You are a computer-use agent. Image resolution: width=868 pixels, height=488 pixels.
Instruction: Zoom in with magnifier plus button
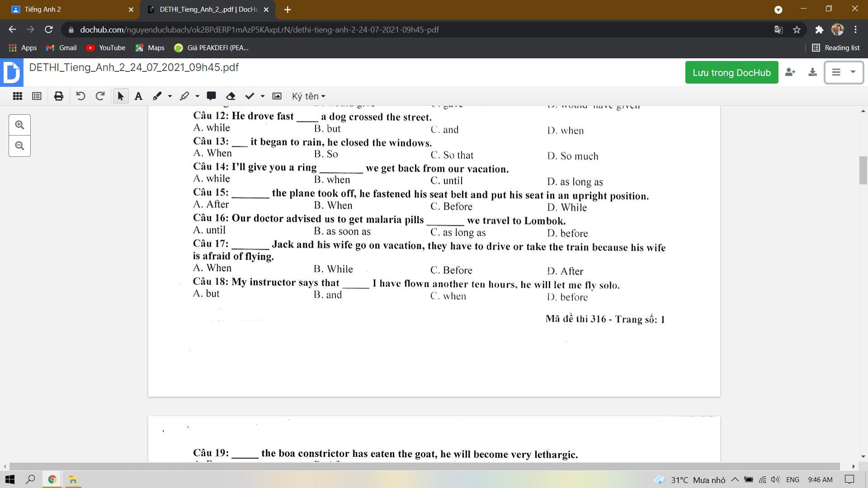click(x=19, y=125)
